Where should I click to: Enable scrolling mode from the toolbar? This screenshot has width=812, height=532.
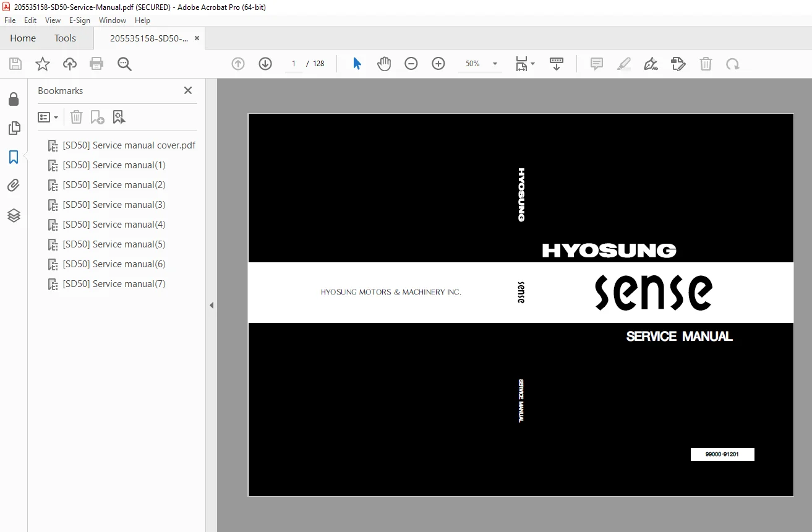click(x=557, y=64)
